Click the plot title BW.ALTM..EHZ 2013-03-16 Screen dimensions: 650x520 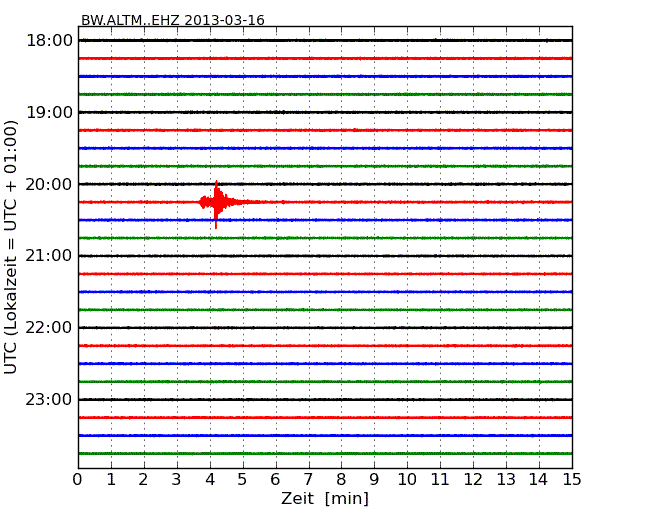tap(172, 20)
